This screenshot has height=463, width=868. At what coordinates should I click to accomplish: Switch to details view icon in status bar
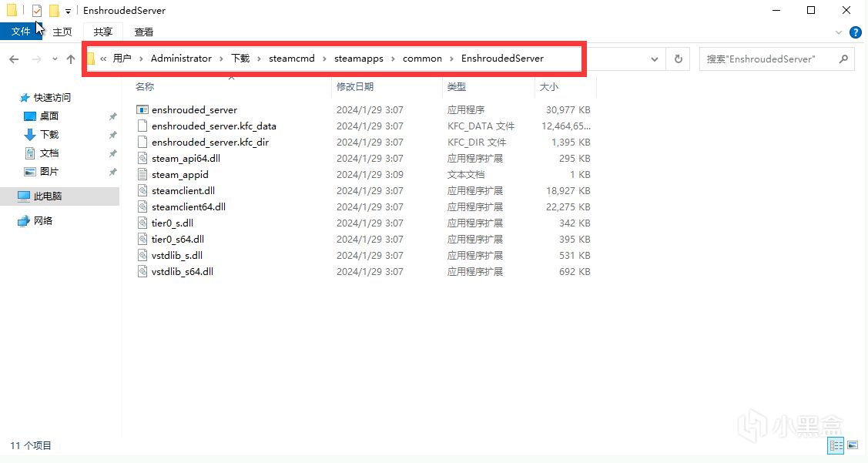pyautogui.click(x=836, y=445)
